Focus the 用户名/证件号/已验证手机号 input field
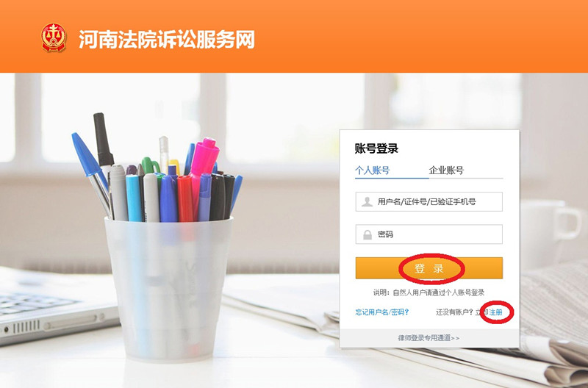 [429, 201]
